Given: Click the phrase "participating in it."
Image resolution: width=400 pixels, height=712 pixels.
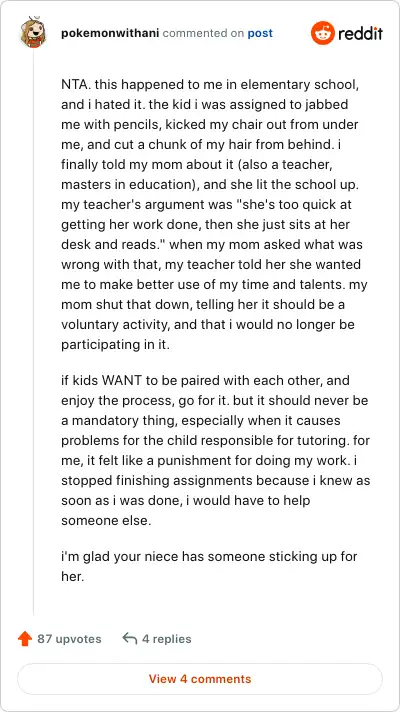Looking at the screenshot, I should 115,345.
